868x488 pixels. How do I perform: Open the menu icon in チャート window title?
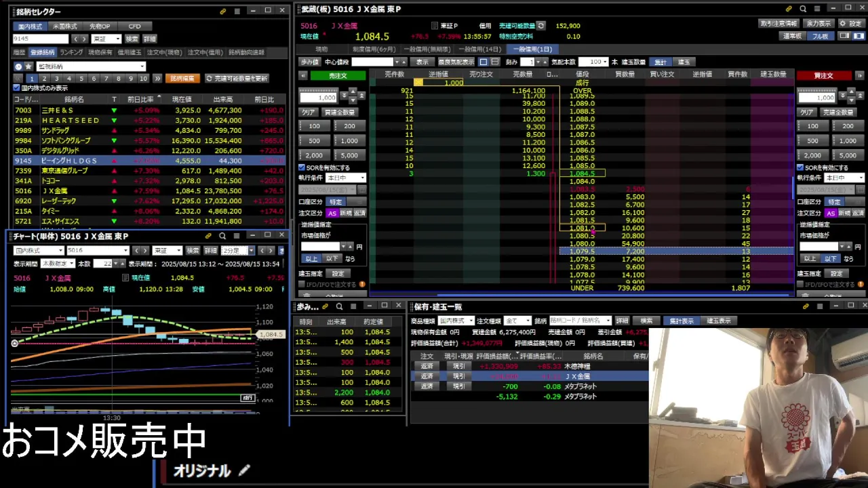coord(237,236)
